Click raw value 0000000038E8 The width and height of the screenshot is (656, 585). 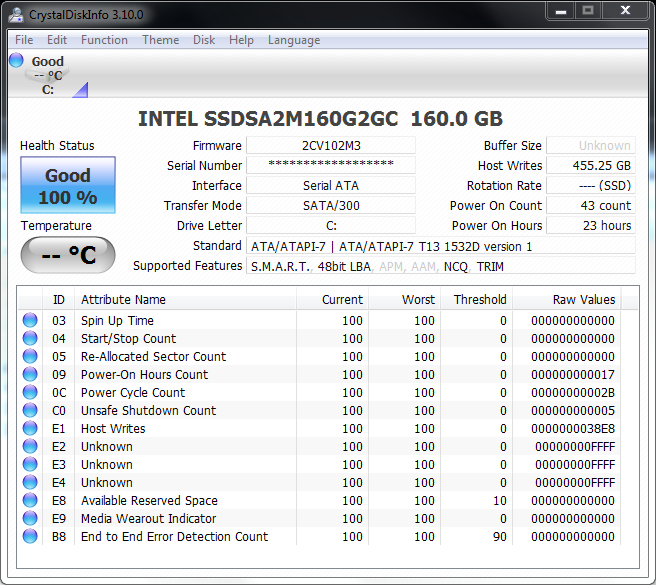click(x=573, y=428)
